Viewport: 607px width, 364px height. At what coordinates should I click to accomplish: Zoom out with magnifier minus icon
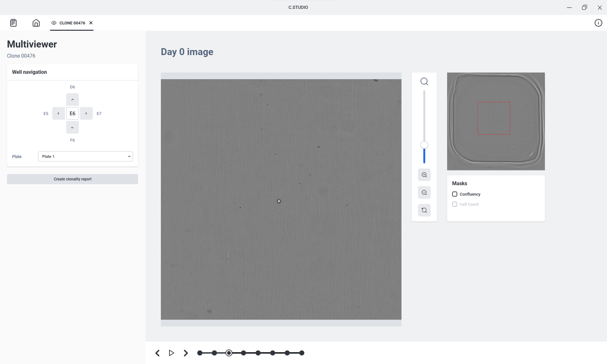(x=424, y=193)
